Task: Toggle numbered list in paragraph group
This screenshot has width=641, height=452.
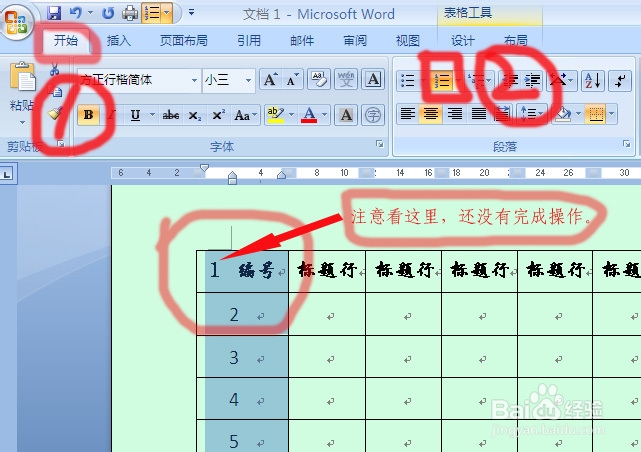Action: pyautogui.click(x=442, y=81)
